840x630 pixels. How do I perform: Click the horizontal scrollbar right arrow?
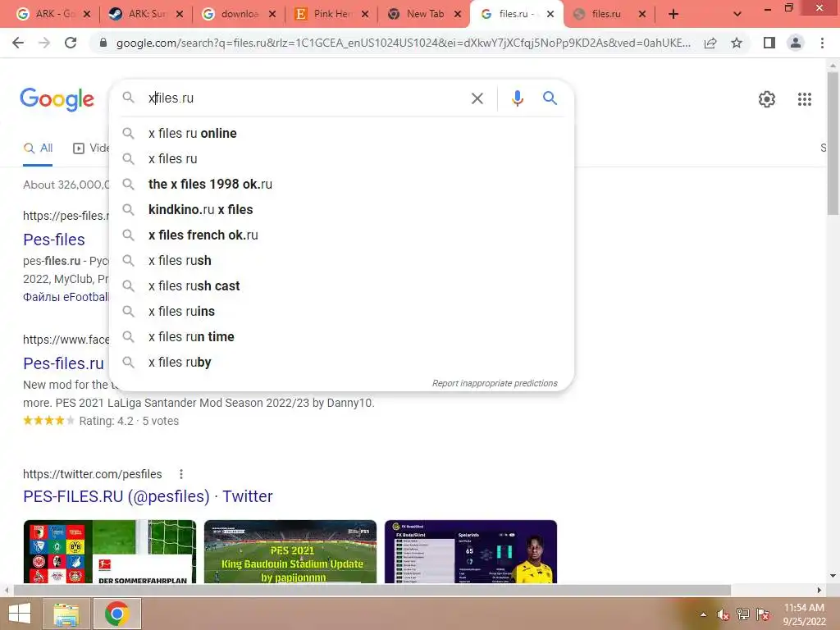[819, 590]
